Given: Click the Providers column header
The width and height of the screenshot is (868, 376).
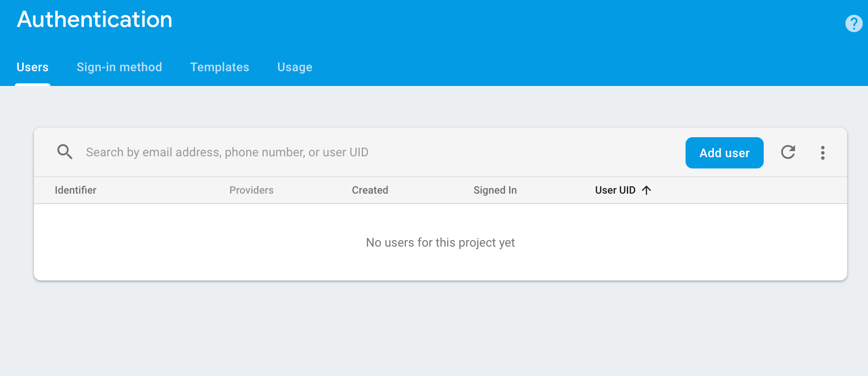Looking at the screenshot, I should click(x=252, y=190).
